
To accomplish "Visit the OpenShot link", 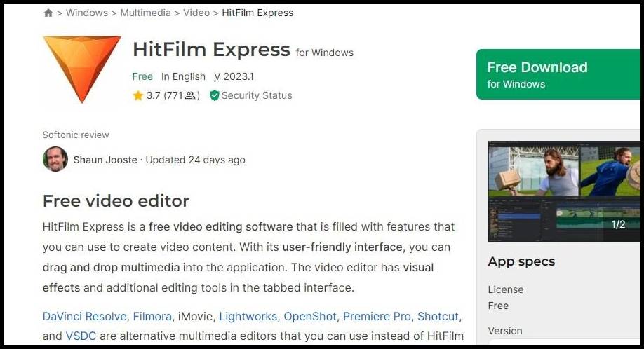I will (310, 317).
